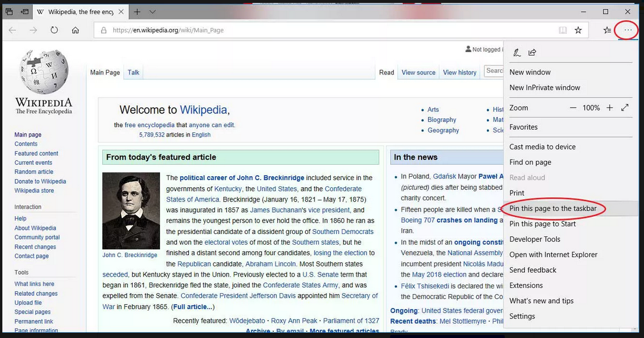This screenshot has height=338, width=644.
Task: Click the site lock icon in address bar
Action: tap(103, 30)
